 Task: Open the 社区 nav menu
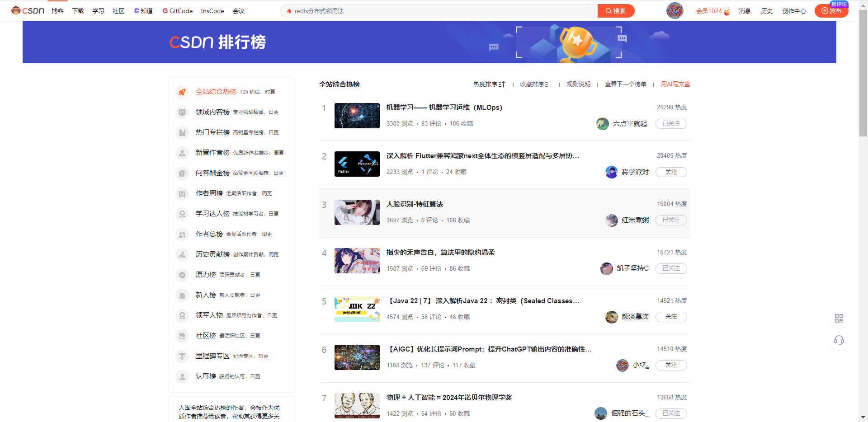pyautogui.click(x=118, y=11)
